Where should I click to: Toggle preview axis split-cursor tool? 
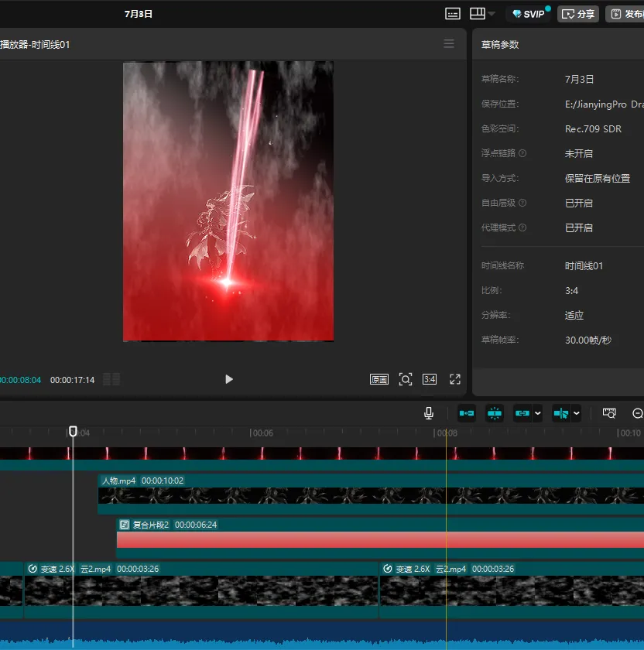(x=561, y=413)
